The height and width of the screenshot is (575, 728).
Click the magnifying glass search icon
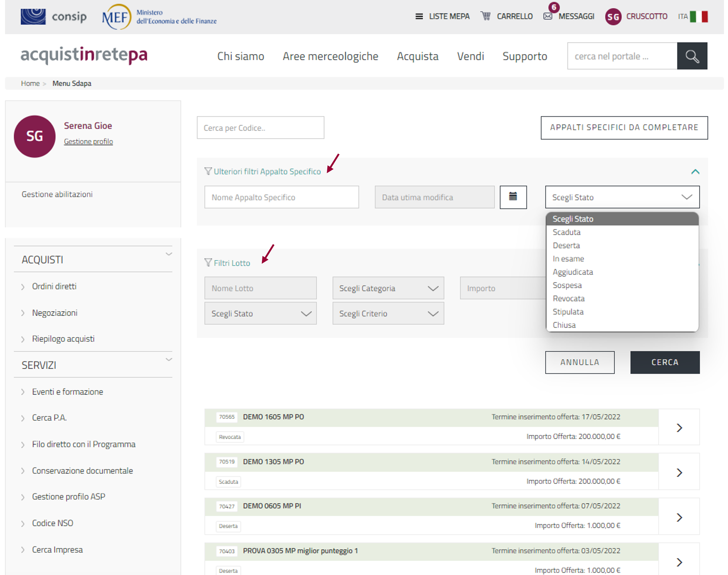pyautogui.click(x=692, y=56)
